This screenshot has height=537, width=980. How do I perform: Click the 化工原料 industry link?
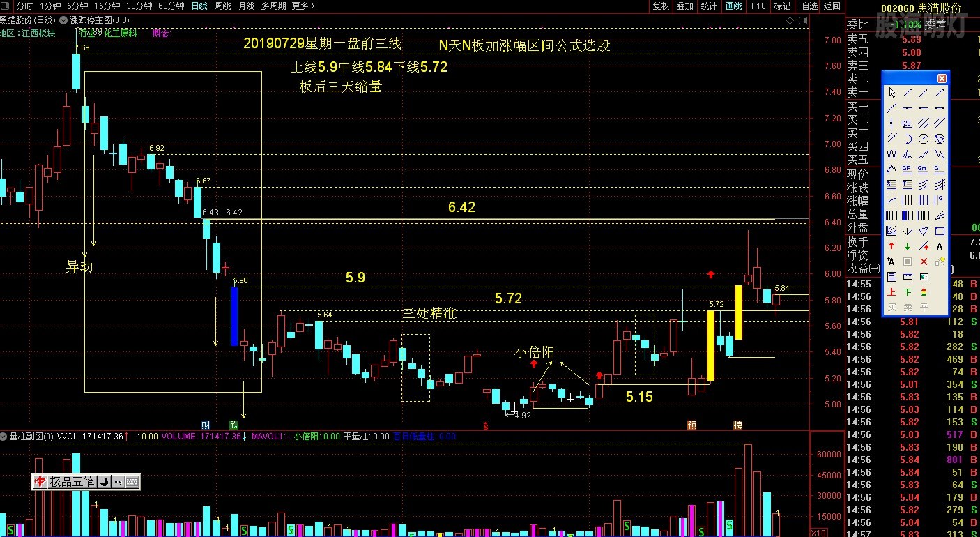click(x=121, y=33)
